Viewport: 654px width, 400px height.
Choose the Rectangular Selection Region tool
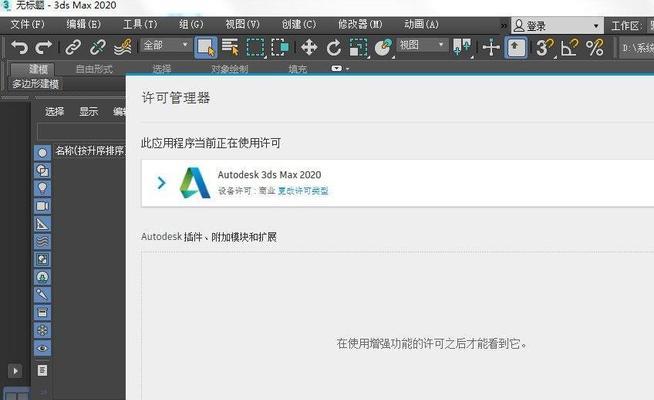click(255, 47)
